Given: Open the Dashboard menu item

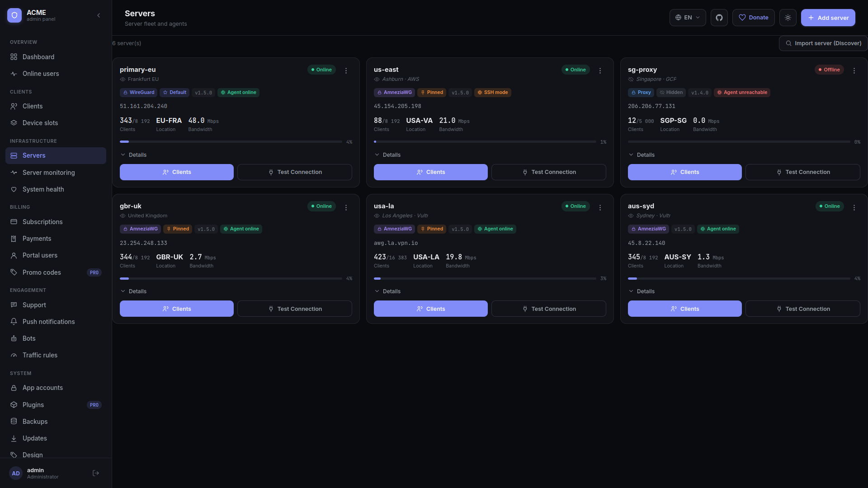Looking at the screenshot, I should pyautogui.click(x=56, y=57).
